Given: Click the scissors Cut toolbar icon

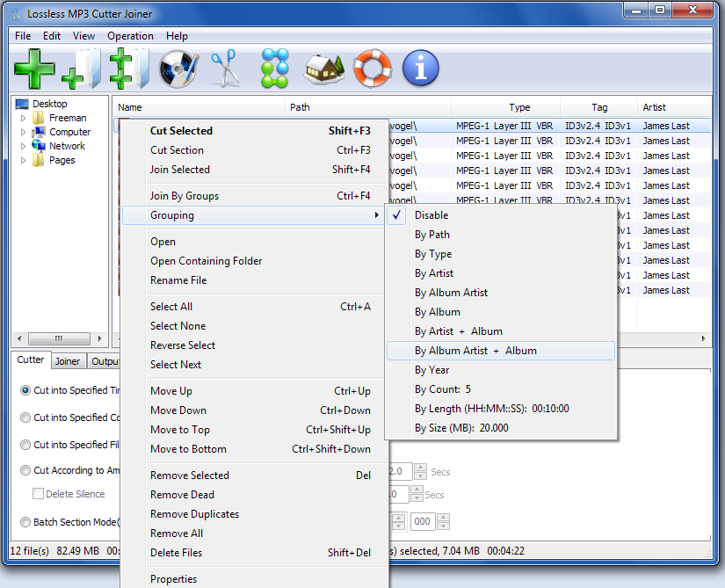Looking at the screenshot, I should pos(225,69).
